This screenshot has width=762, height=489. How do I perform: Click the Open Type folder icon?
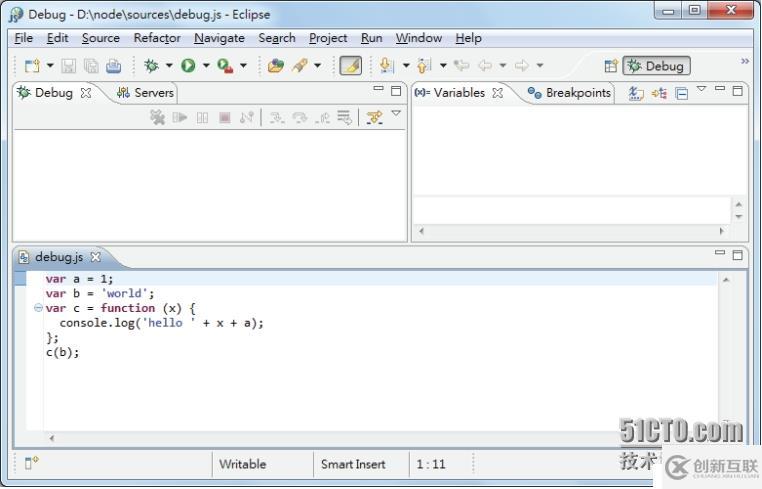(x=276, y=66)
